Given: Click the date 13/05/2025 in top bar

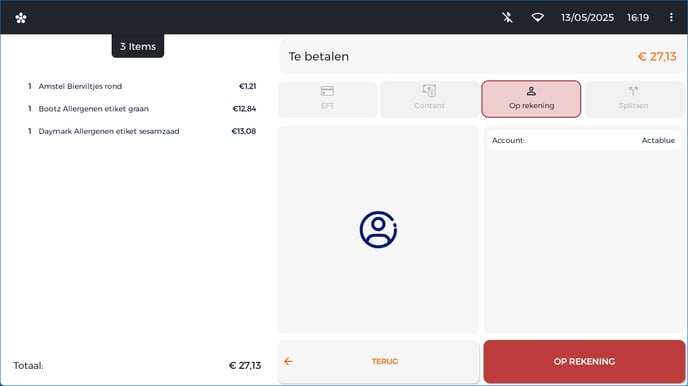Looking at the screenshot, I should point(587,18).
